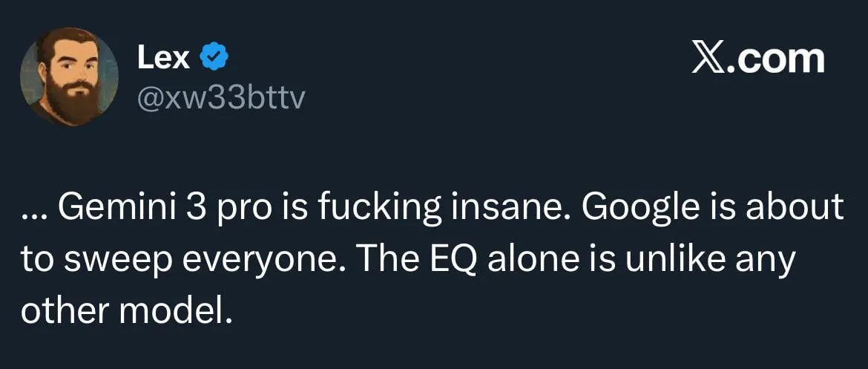Screen dimensions: 868x369
Task: Open Lex's bearded profile avatar
Action: 69,77
